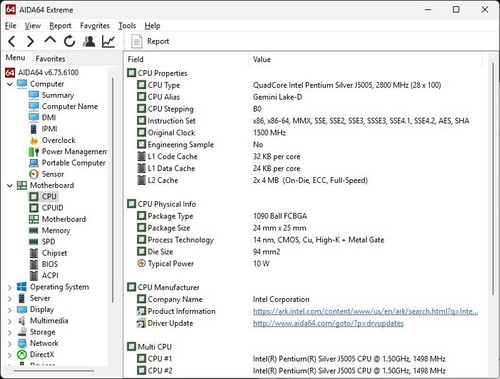500x379 pixels.
Task: Open the View menu
Action: point(33,26)
